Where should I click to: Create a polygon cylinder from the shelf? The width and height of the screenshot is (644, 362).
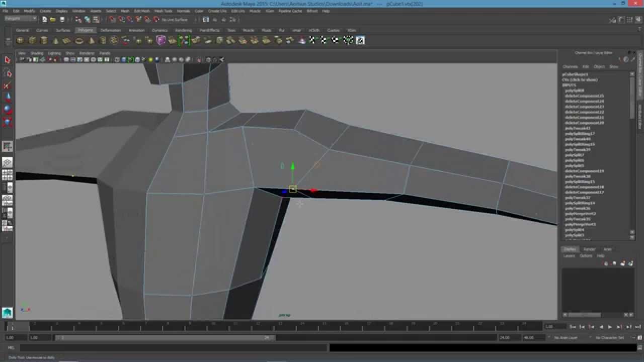point(44,41)
